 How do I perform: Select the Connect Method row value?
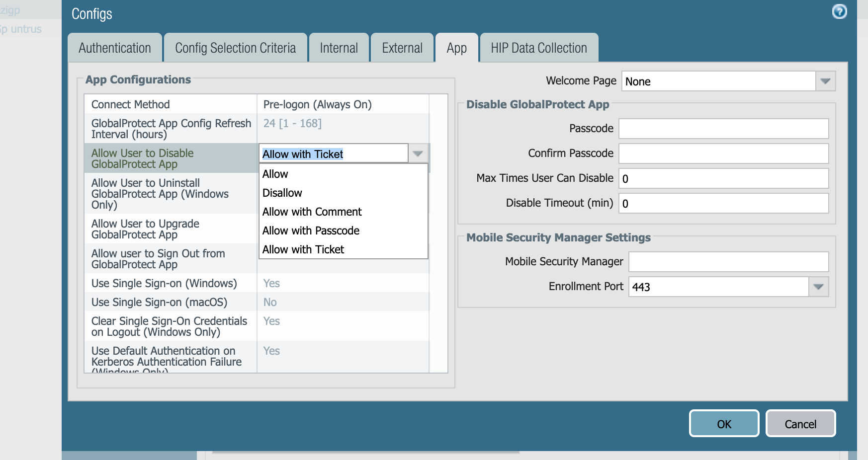point(343,104)
